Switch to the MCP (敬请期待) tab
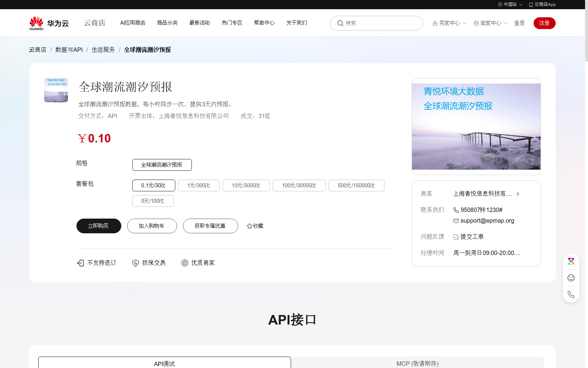This screenshot has height=368, width=588. coord(417,364)
